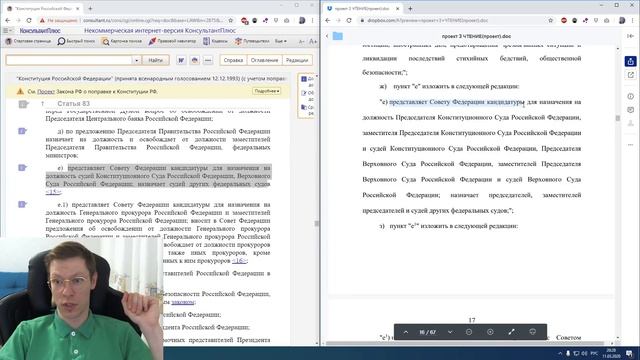Image resolution: width=640 pixels, height=360 pixels.
Task: Export document to Word icon
Action: pyautogui.click(x=181, y=60)
